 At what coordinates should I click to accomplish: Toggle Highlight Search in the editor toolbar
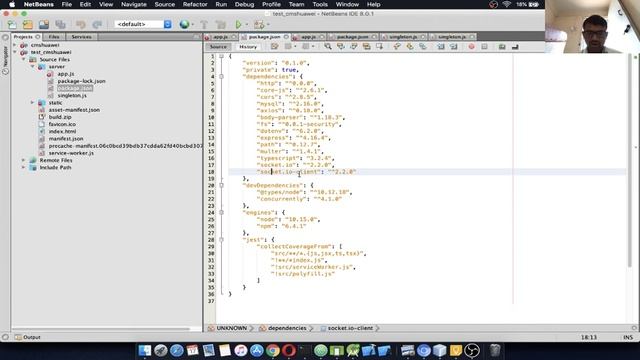pyautogui.click(x=367, y=47)
